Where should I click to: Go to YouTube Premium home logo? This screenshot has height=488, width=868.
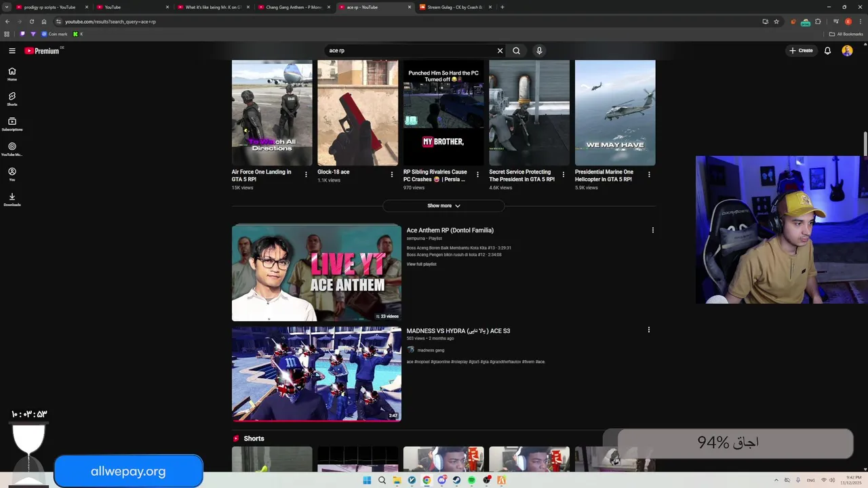tap(42, 51)
